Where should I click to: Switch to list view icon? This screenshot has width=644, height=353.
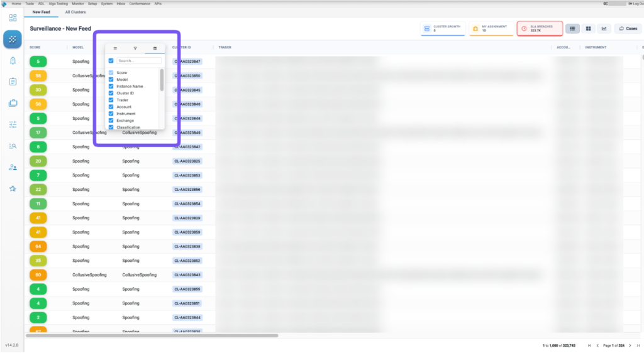click(572, 29)
